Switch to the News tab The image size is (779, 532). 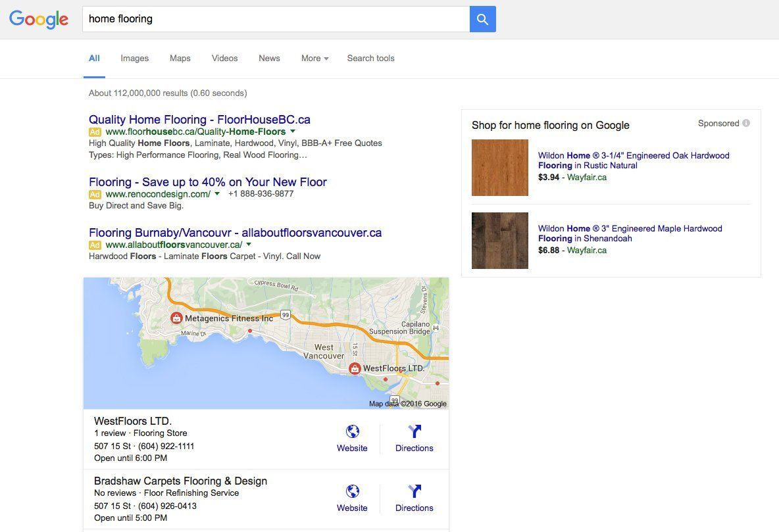coord(269,58)
